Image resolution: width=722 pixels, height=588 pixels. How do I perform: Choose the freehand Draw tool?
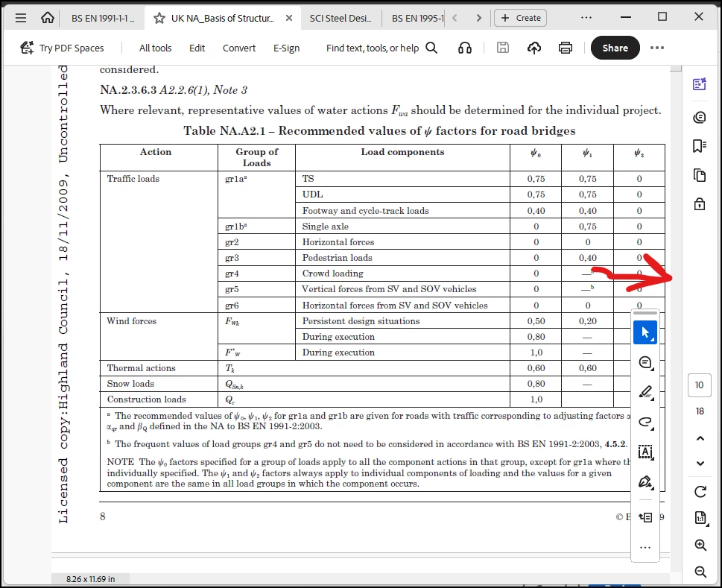(645, 423)
